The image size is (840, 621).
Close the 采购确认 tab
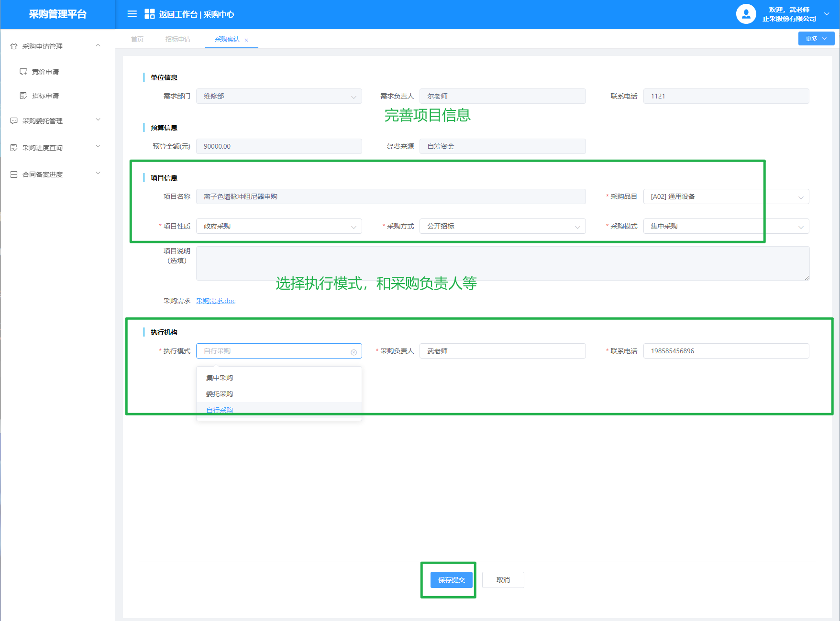246,40
